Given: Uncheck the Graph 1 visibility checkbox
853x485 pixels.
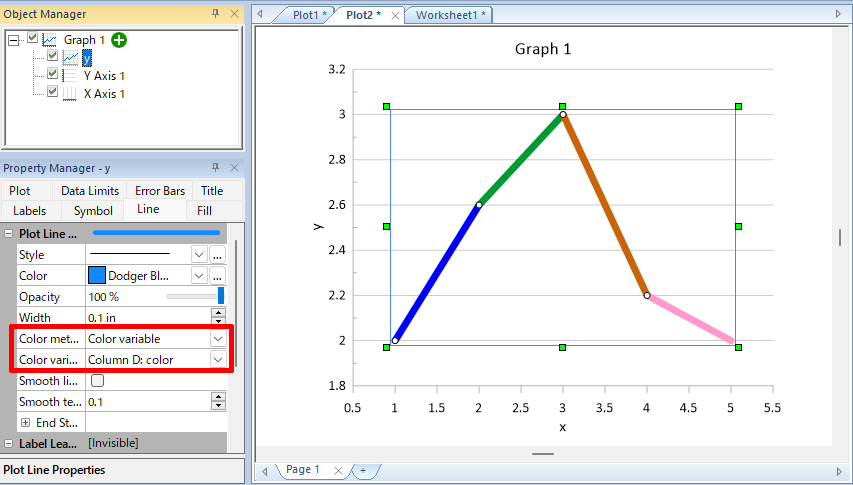Looking at the screenshot, I should pos(33,39).
